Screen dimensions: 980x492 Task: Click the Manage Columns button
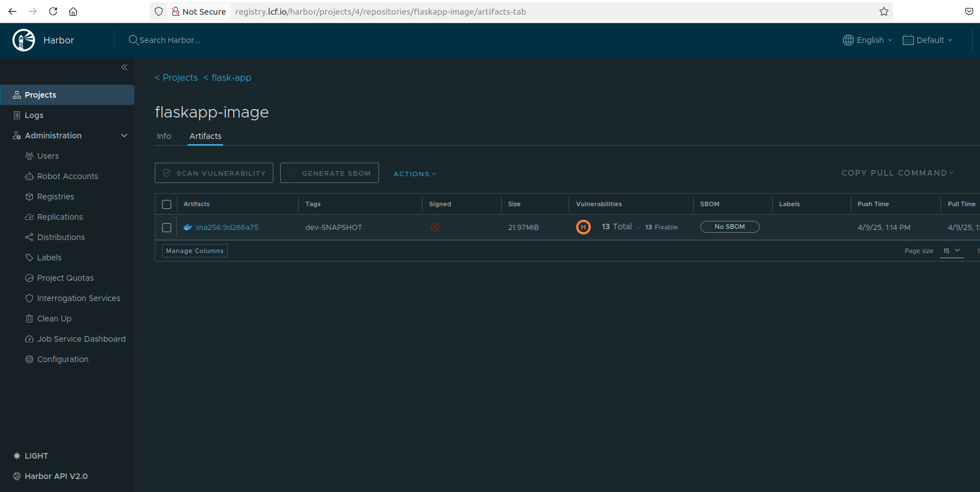point(195,251)
